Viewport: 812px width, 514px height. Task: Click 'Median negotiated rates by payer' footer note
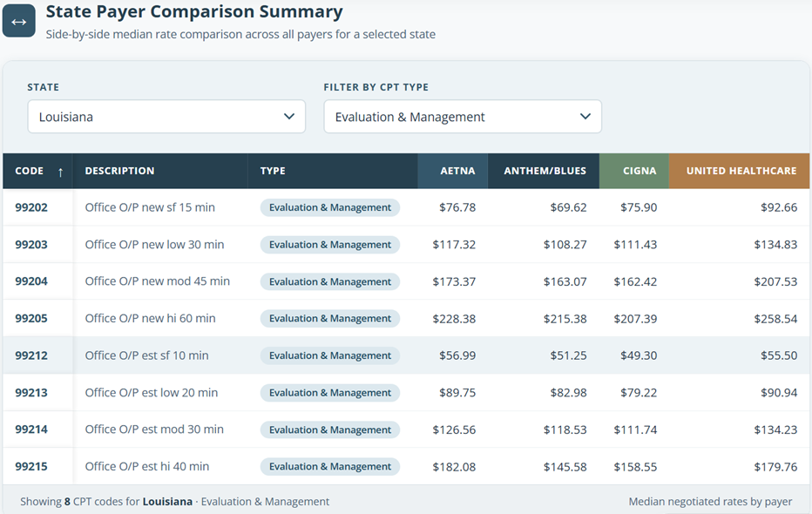pos(710,502)
